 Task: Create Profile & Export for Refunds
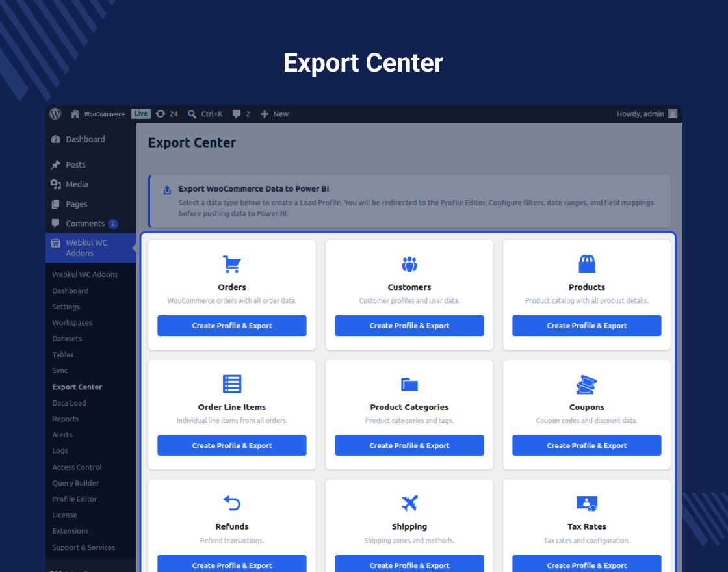[231, 564]
